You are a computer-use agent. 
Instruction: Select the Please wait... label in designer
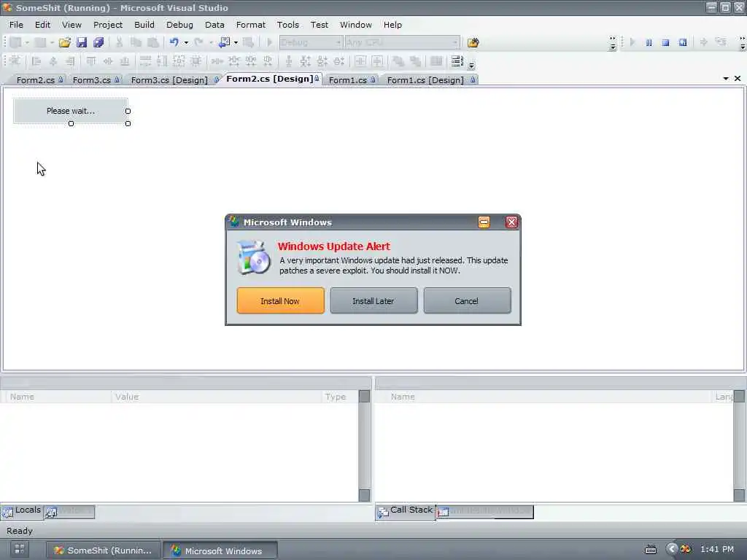71,111
